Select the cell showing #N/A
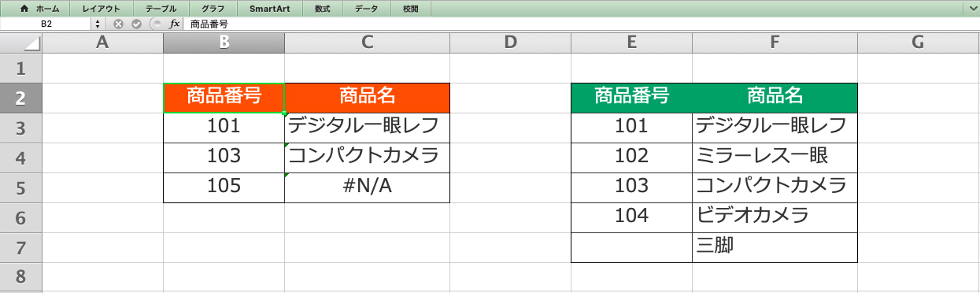 pos(367,187)
